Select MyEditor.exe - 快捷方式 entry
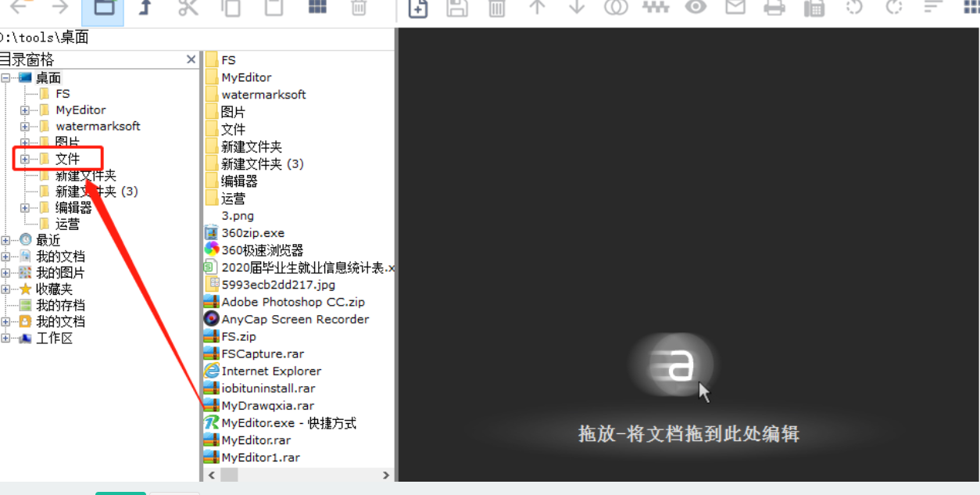 (x=280, y=423)
